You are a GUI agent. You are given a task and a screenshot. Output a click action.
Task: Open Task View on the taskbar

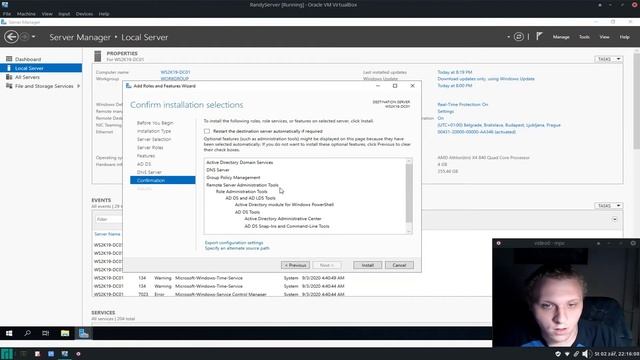click(x=45, y=333)
